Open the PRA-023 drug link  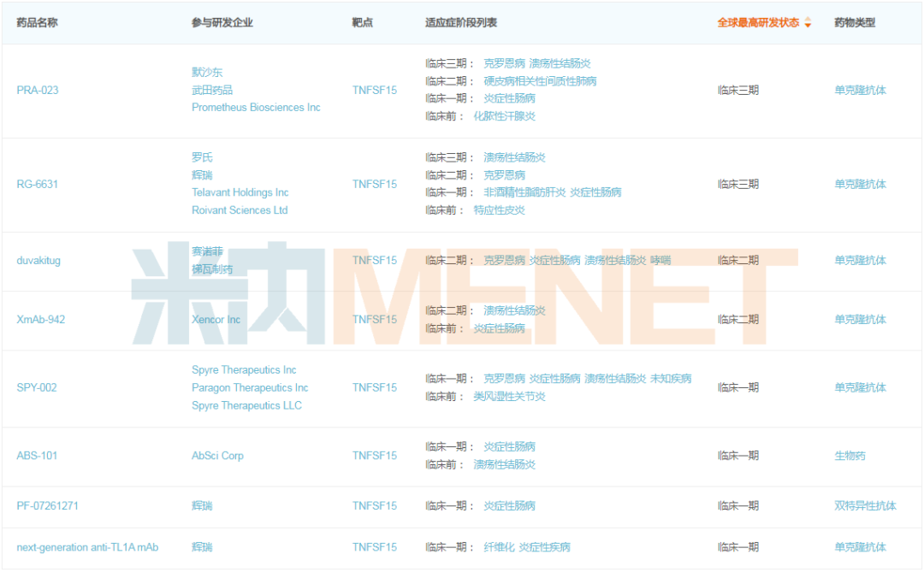(38, 90)
